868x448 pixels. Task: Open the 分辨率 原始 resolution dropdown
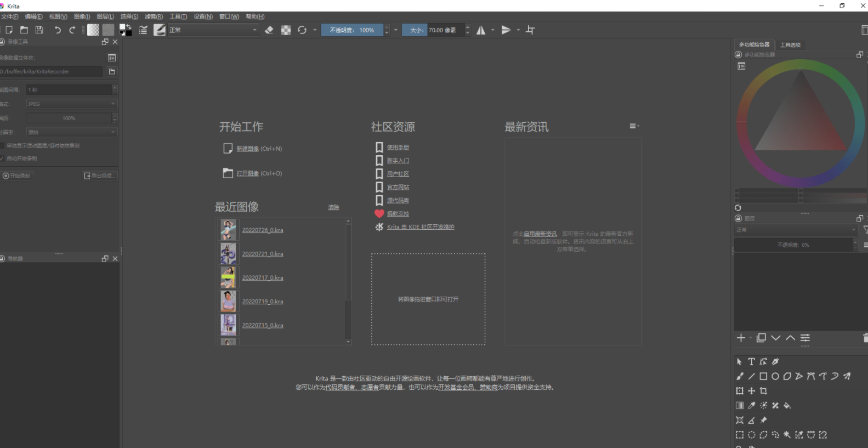(72, 132)
